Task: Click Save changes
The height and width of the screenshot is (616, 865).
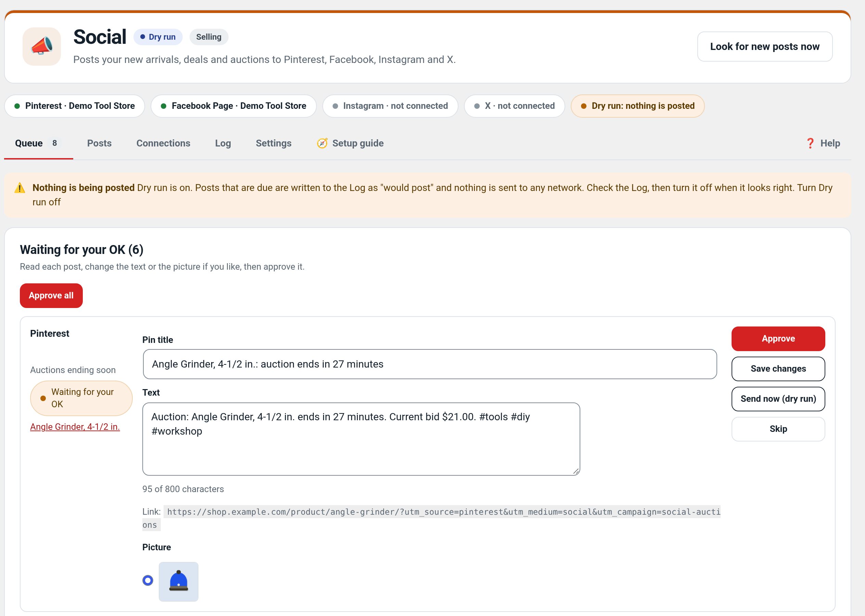Action: (778, 369)
